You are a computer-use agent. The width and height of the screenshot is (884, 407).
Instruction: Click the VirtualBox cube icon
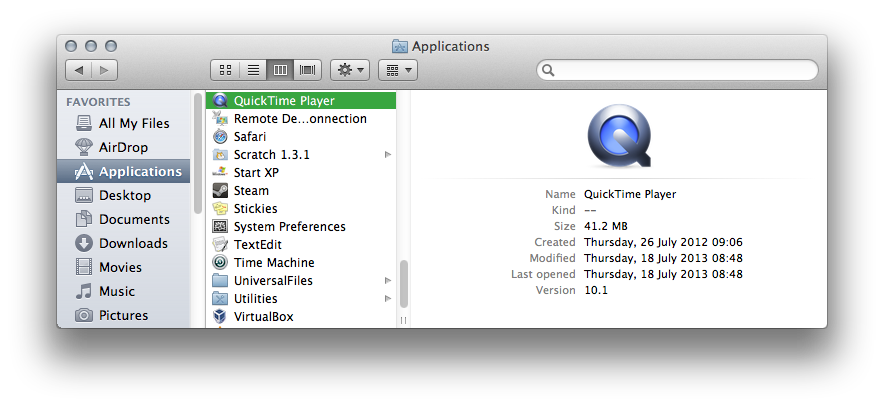click(x=220, y=317)
